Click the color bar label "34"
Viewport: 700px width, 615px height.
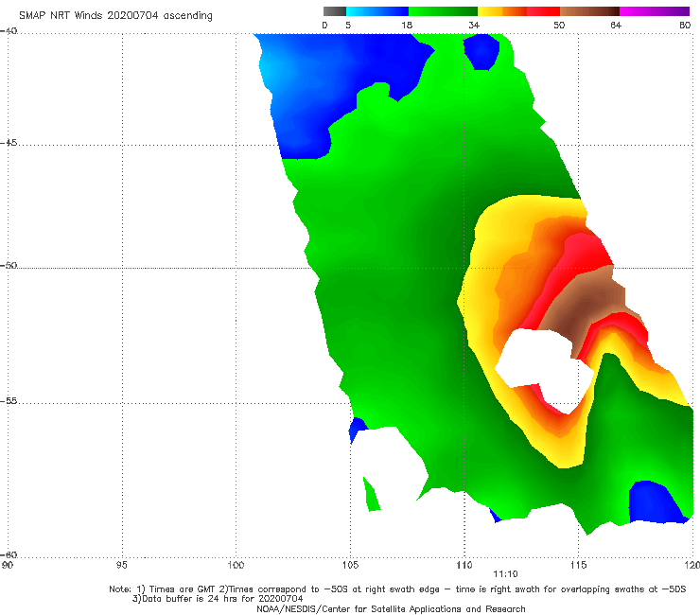pyautogui.click(x=474, y=26)
